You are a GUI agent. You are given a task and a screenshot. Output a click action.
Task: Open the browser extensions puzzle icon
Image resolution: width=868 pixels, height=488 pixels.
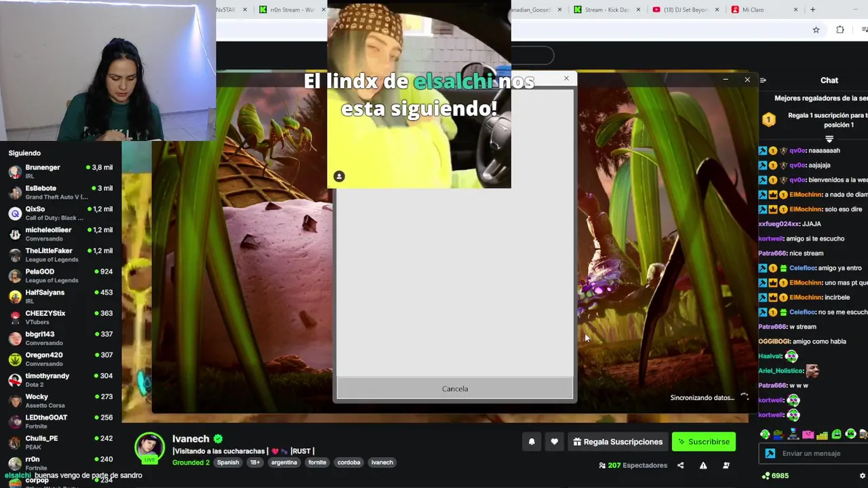pos(840,30)
